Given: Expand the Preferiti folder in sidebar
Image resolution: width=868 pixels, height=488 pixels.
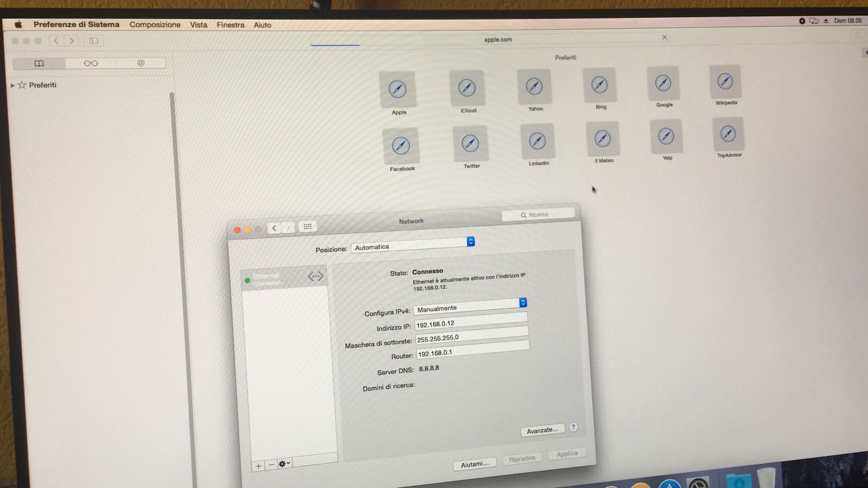Looking at the screenshot, I should [12, 85].
